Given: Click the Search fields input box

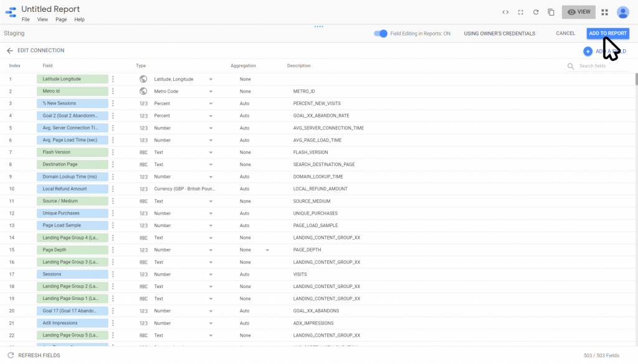Looking at the screenshot, I should (x=601, y=66).
